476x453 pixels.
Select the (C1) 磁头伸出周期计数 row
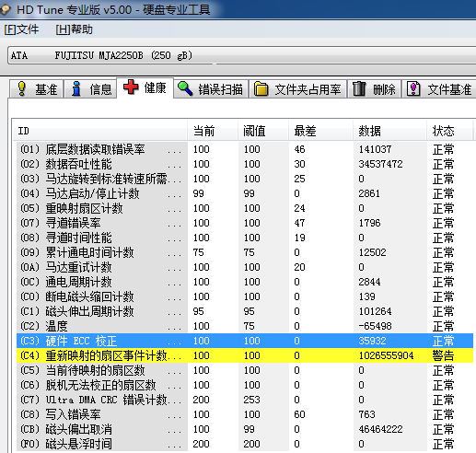(245, 311)
